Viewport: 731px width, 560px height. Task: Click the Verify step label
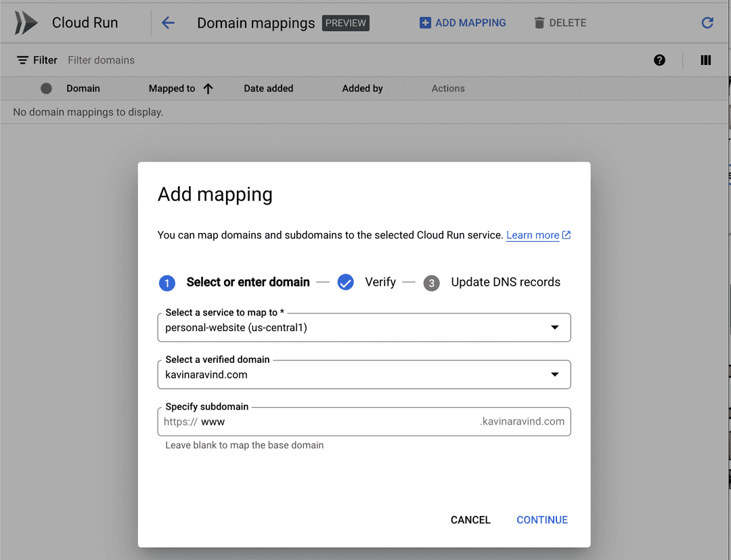click(380, 282)
